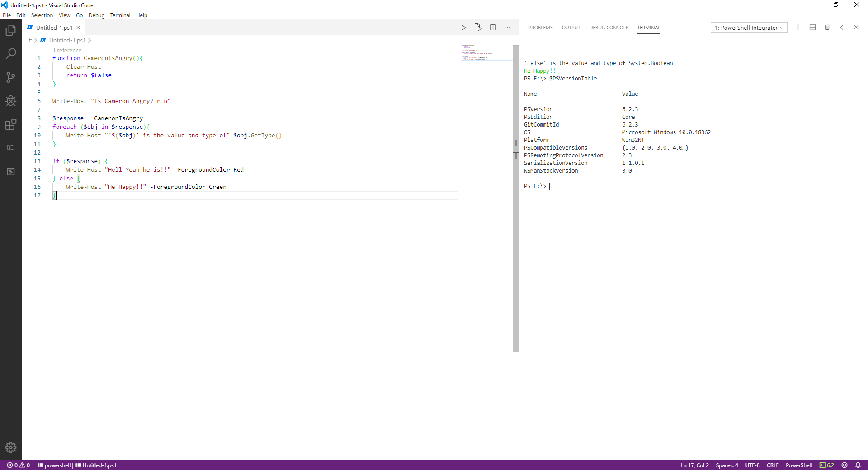Screen dimensions: 868x470
Task: Open a new terminal with the plus icon
Action: [x=798, y=27]
